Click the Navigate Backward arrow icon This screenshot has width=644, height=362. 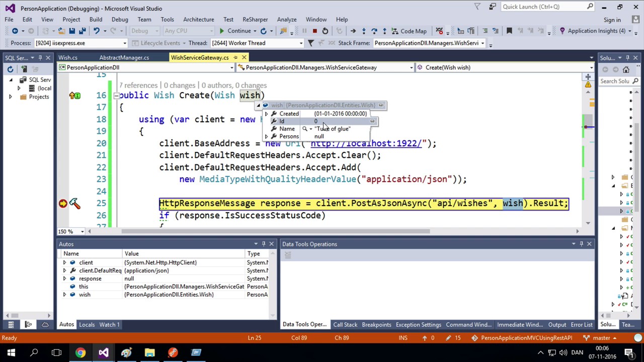15,31
